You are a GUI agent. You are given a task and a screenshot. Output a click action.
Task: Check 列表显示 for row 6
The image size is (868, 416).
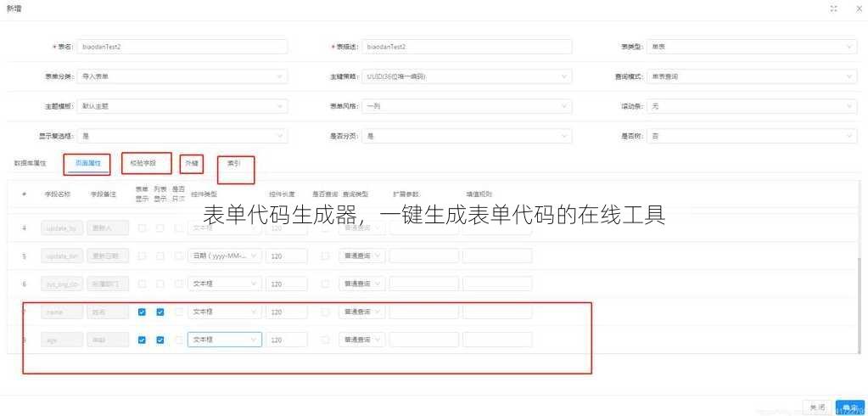point(160,284)
